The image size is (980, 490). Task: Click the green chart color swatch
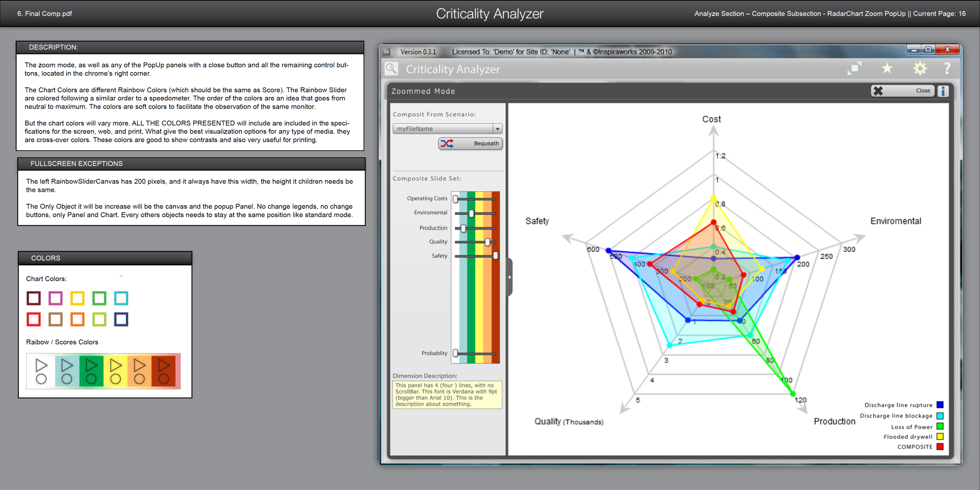[x=99, y=298]
